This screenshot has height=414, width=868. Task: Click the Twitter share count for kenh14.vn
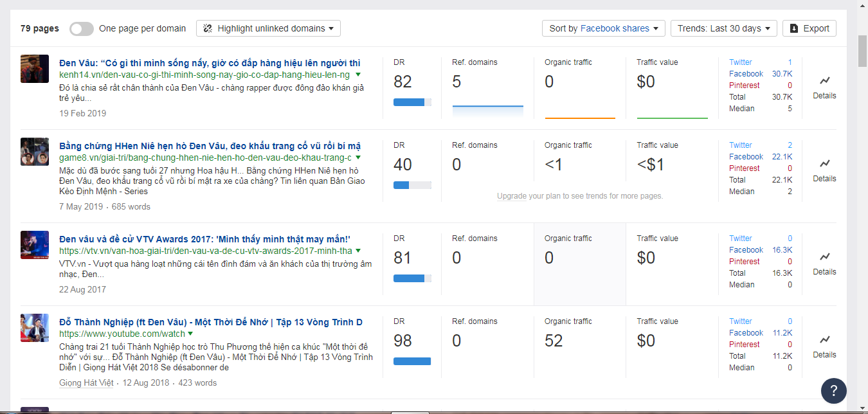click(x=790, y=62)
